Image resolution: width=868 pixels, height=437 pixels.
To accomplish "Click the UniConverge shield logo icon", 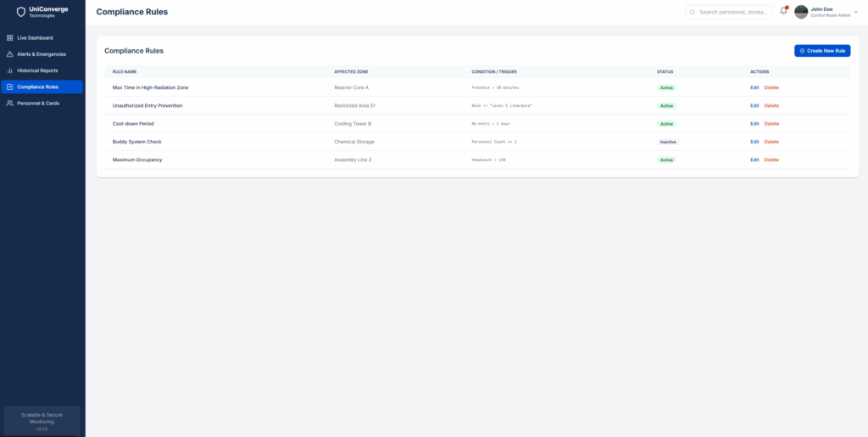I will [21, 12].
